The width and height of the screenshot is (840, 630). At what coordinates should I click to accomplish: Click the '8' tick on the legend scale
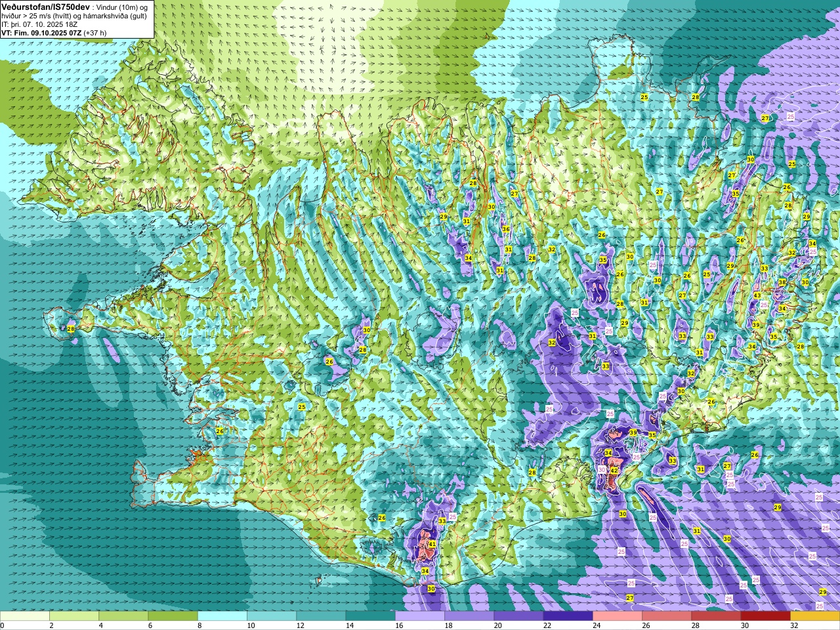tap(198, 625)
